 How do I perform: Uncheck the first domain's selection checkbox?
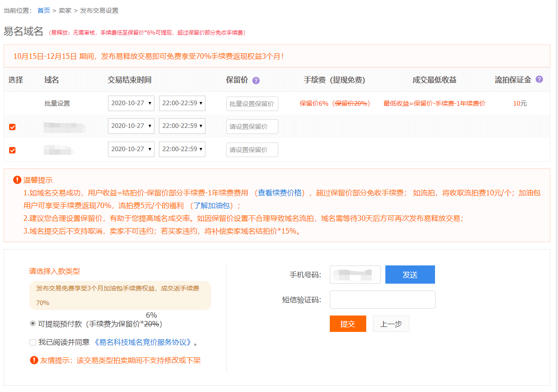point(12,126)
